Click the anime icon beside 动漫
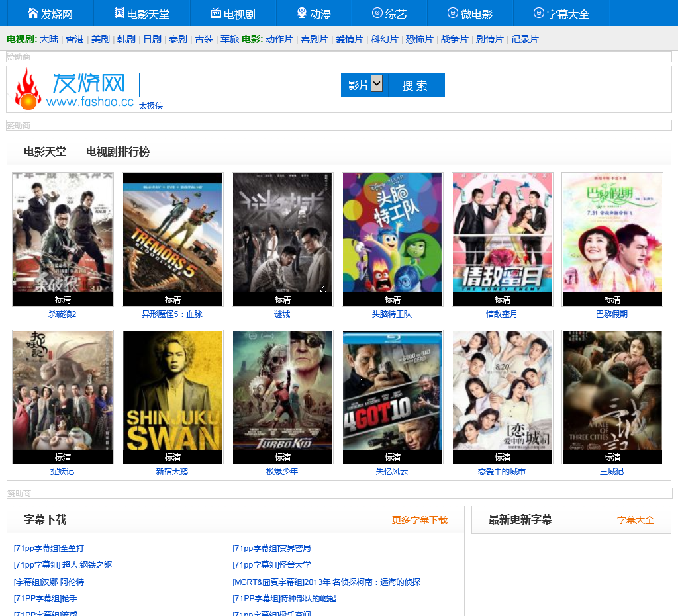 (x=302, y=13)
